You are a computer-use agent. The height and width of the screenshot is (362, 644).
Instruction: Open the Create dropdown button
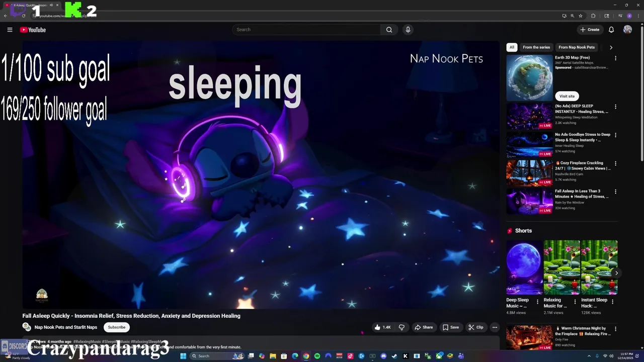coord(590,30)
